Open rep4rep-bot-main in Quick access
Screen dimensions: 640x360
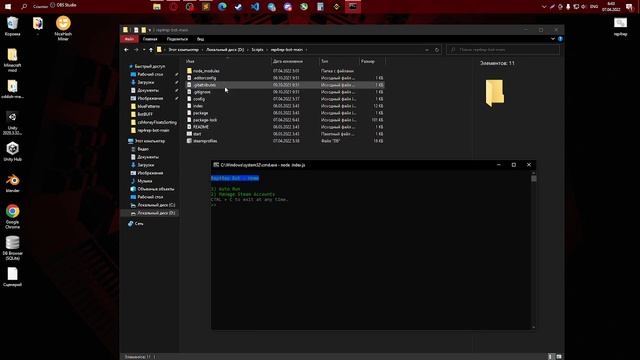coord(150,130)
